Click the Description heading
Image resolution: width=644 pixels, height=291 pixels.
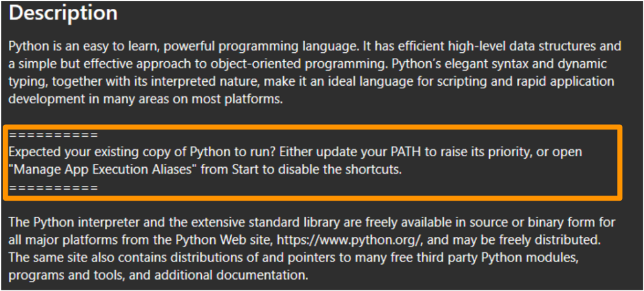tap(64, 14)
